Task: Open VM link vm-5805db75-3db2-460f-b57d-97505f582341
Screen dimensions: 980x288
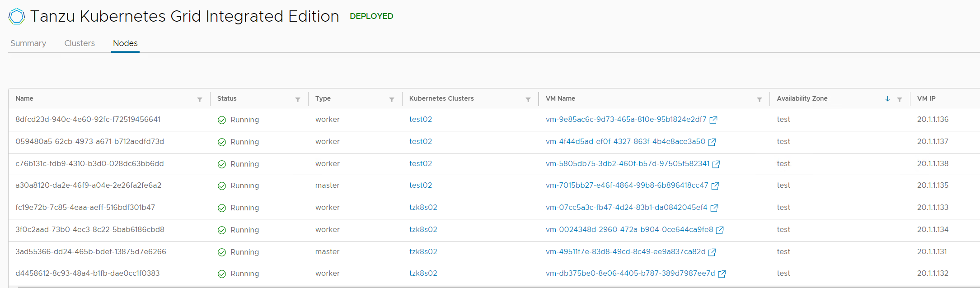Action: (628, 163)
